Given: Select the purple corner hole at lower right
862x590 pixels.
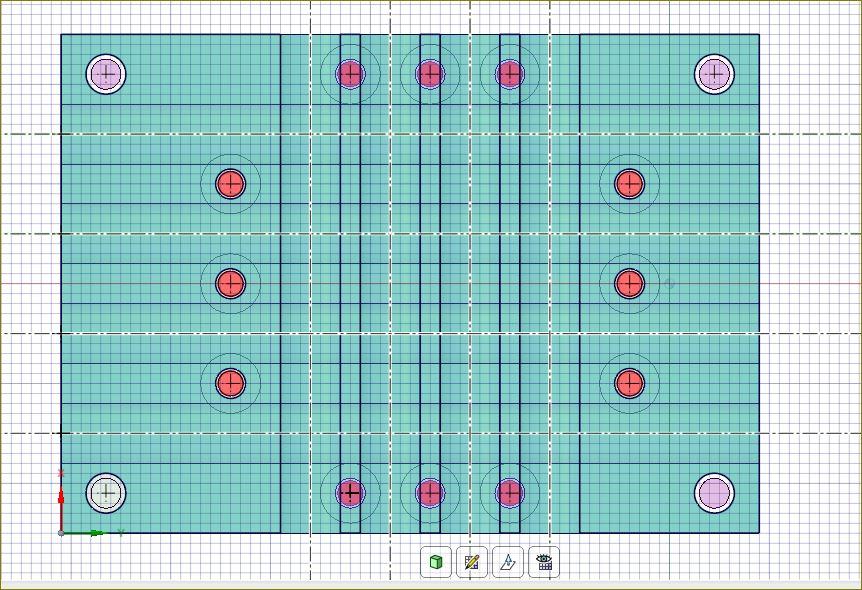Looking at the screenshot, I should pos(714,493).
